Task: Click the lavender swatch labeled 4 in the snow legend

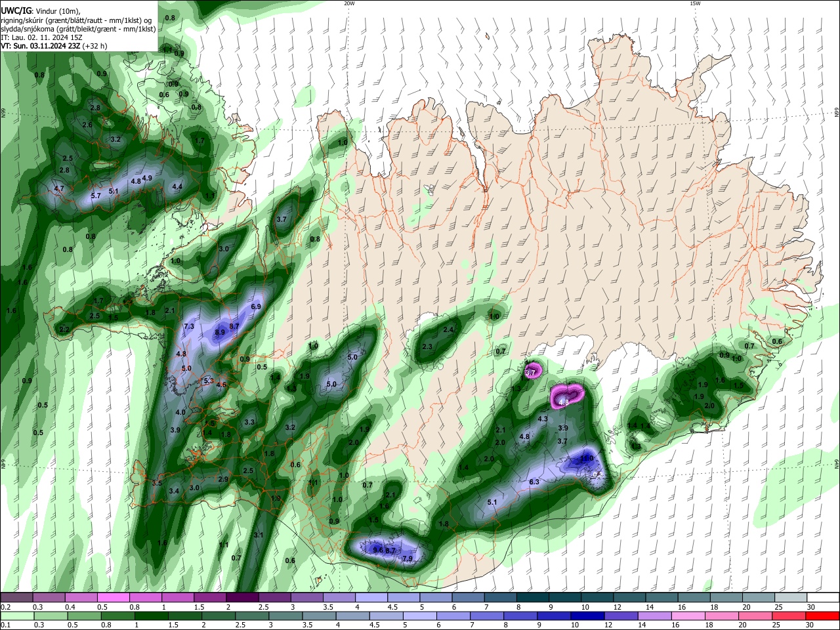Action: [x=371, y=597]
